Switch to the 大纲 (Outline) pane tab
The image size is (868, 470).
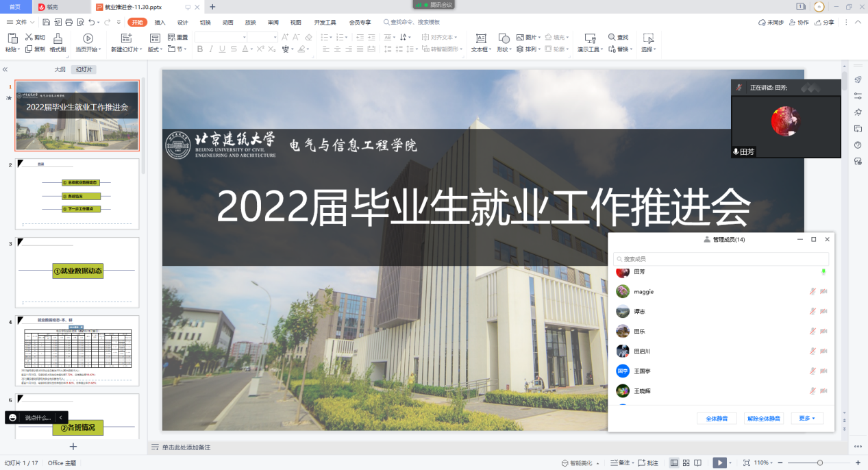(x=60, y=70)
